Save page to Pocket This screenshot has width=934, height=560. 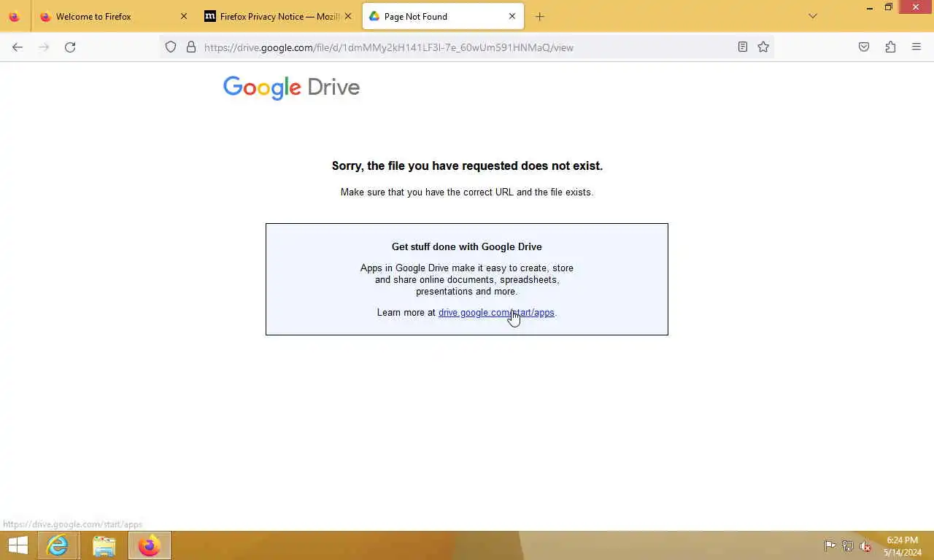click(x=864, y=47)
